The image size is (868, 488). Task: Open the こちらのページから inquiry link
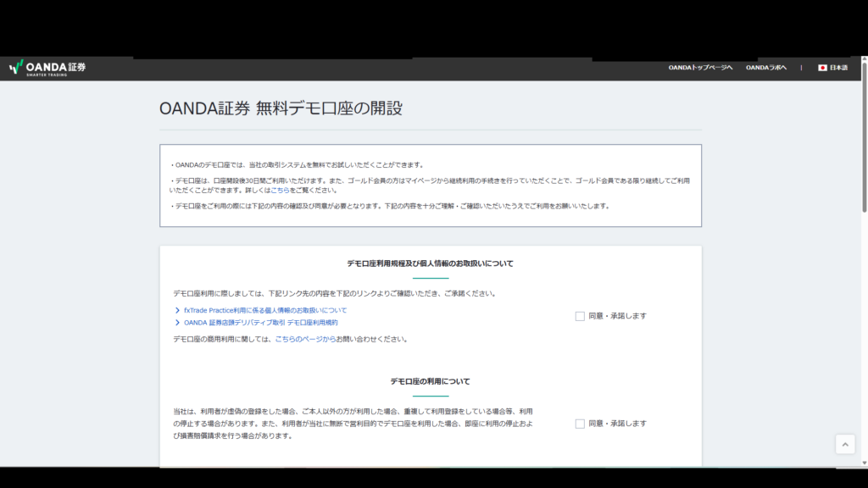[305, 339]
